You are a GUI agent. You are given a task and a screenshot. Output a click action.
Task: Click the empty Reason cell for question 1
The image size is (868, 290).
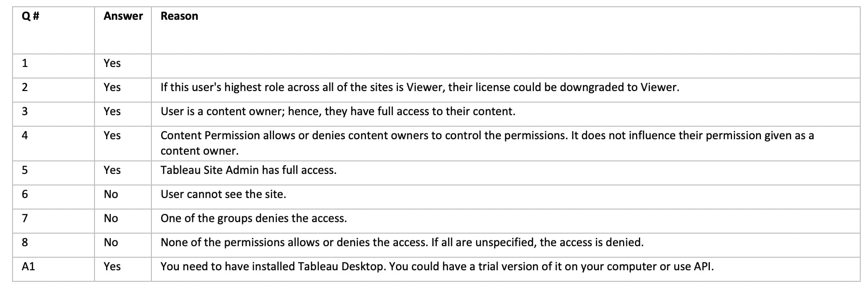point(505,66)
